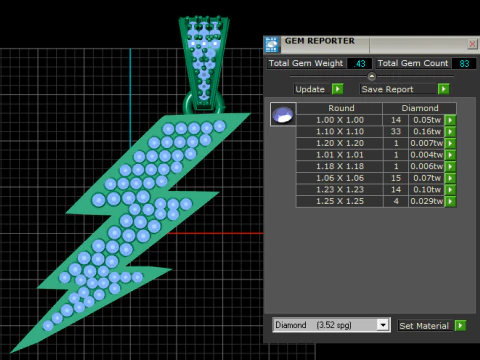Click the count cell showing 15
Screen dimensions: 480x360
tap(396, 178)
